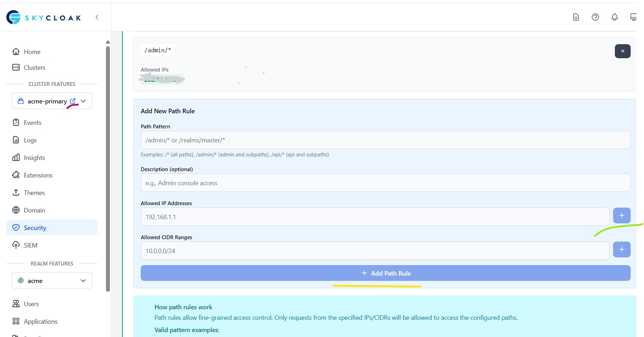Click the sidebar vertical scrollbar

pyautogui.click(x=108, y=168)
